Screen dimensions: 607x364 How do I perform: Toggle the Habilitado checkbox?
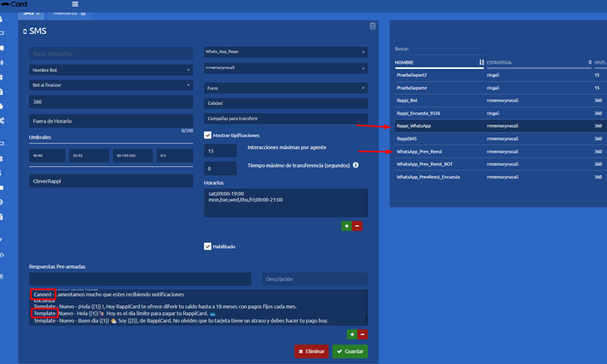[x=207, y=246]
